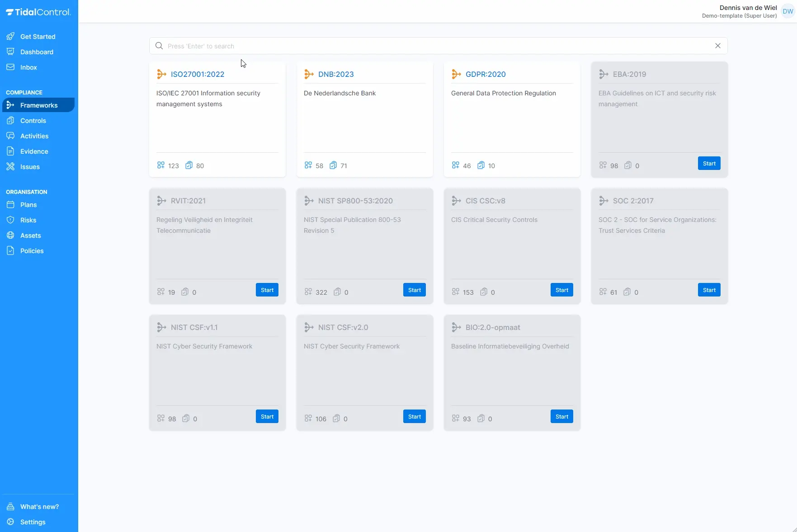Open Frameworks in the sidebar
The image size is (797, 532).
coord(38,105)
